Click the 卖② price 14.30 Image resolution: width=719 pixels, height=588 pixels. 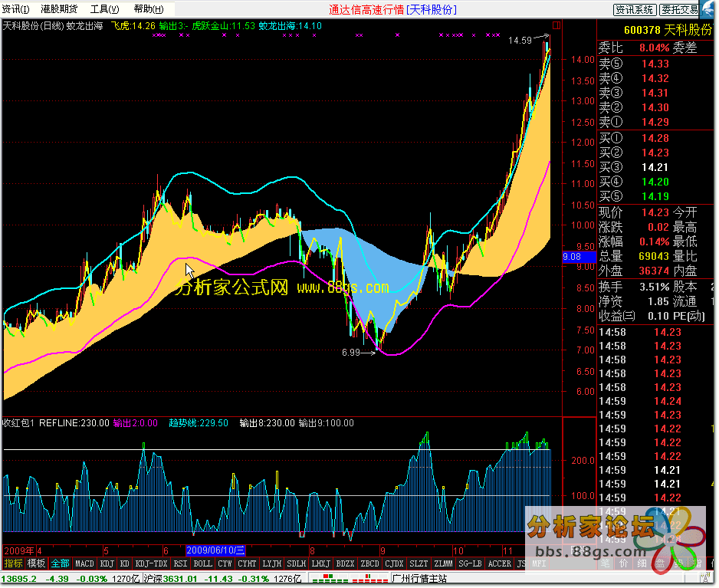pyautogui.click(x=655, y=108)
